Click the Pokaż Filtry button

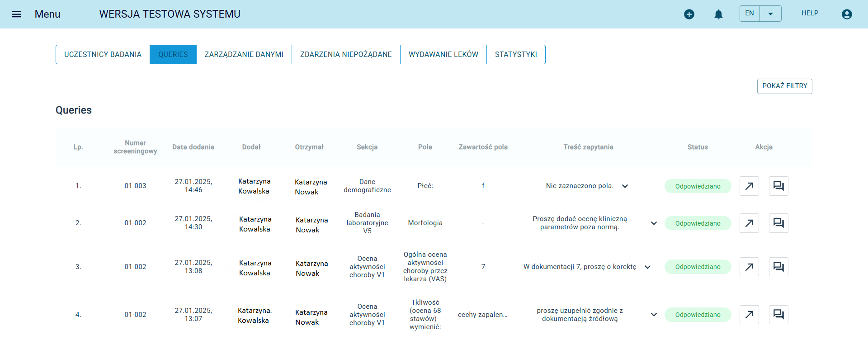click(x=784, y=86)
